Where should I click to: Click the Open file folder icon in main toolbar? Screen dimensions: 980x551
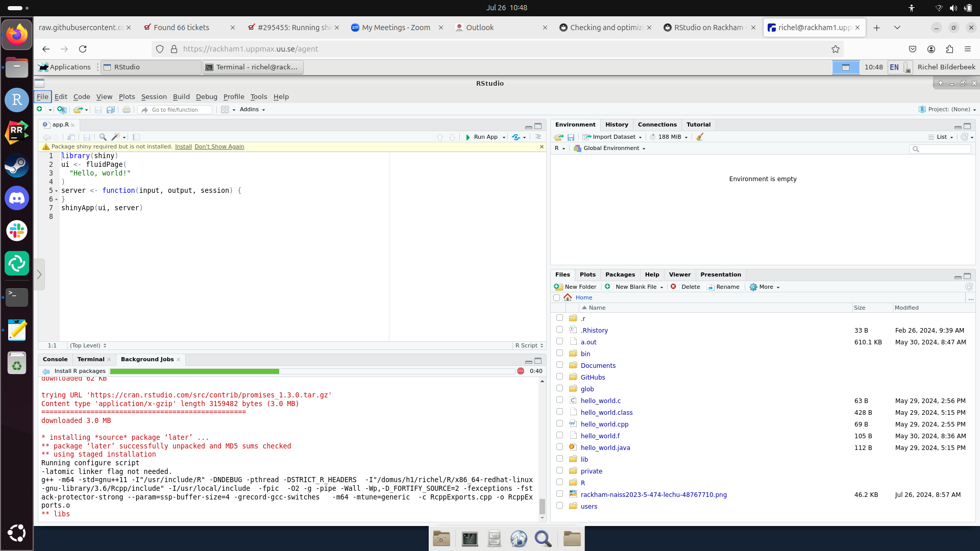(x=78, y=109)
